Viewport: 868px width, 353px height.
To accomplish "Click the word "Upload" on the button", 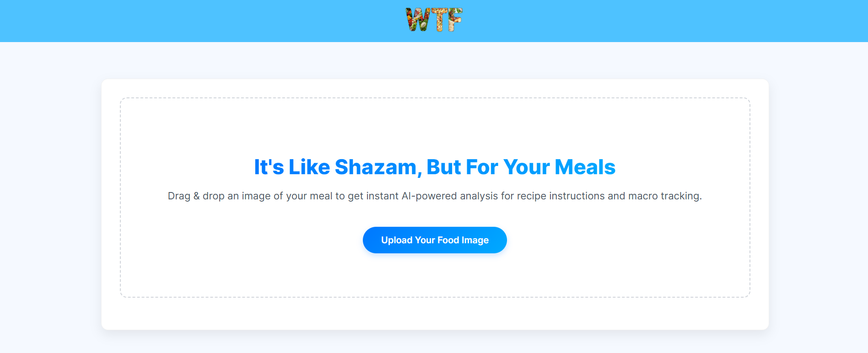I will point(397,240).
